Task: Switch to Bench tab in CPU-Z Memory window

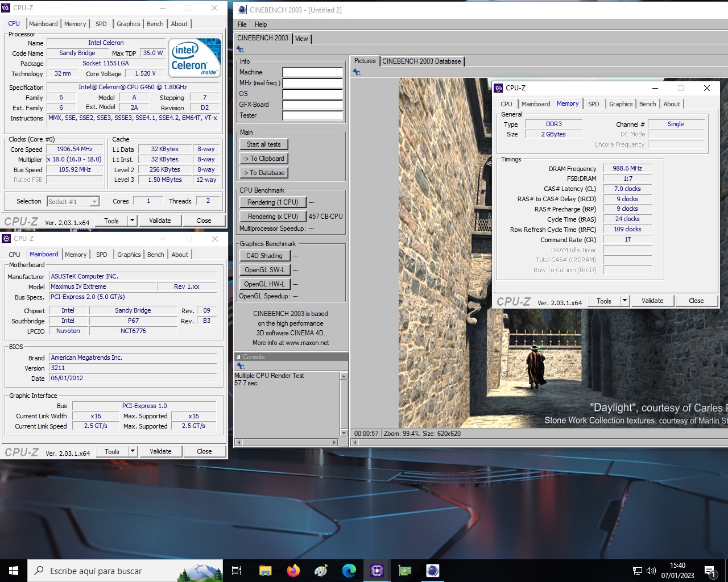Action: click(647, 104)
